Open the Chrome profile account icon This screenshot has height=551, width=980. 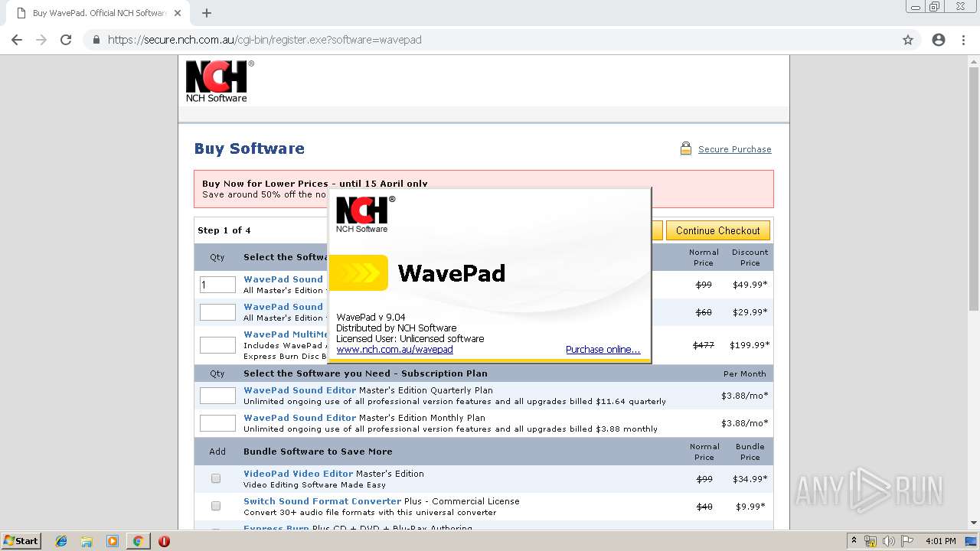(939, 40)
